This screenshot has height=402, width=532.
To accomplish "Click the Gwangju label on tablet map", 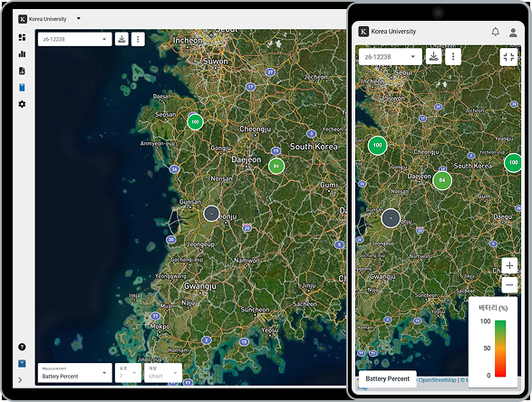I will tap(199, 286).
